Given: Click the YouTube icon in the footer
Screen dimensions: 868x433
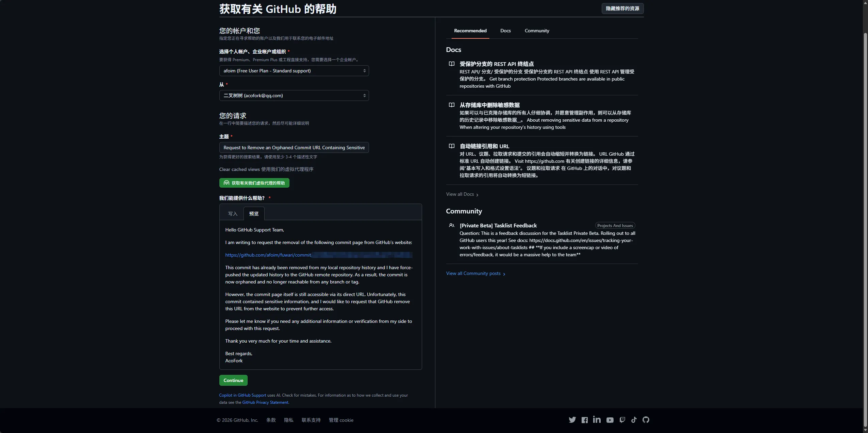Looking at the screenshot, I should [x=610, y=420].
